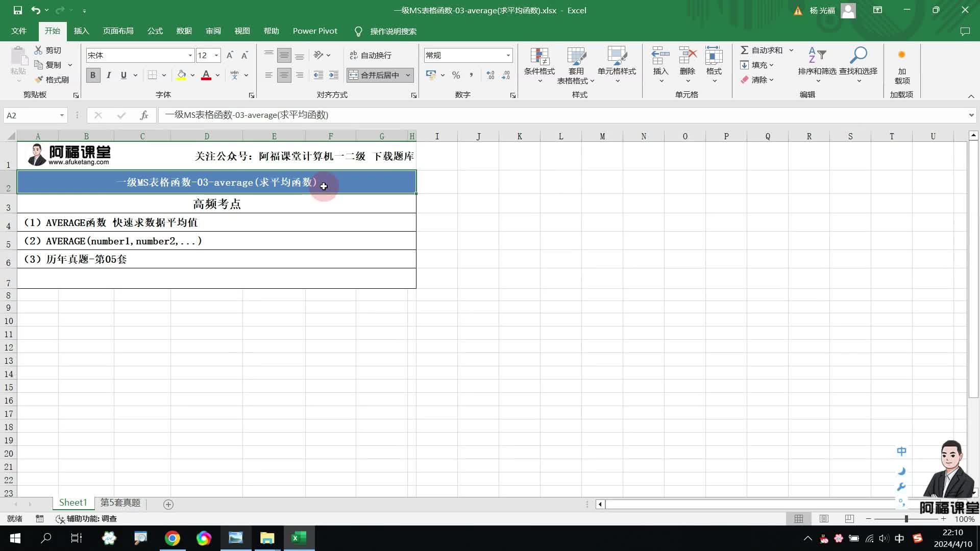Open the cell borders tool
This screenshot has width=980, height=551.
pos(152,75)
